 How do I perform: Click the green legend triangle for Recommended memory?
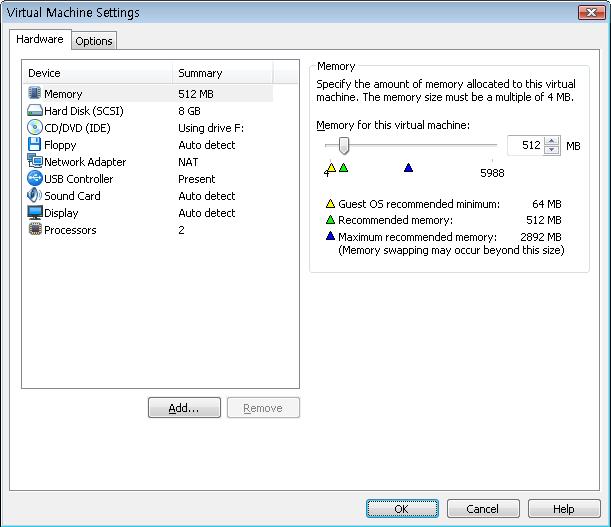pos(330,220)
